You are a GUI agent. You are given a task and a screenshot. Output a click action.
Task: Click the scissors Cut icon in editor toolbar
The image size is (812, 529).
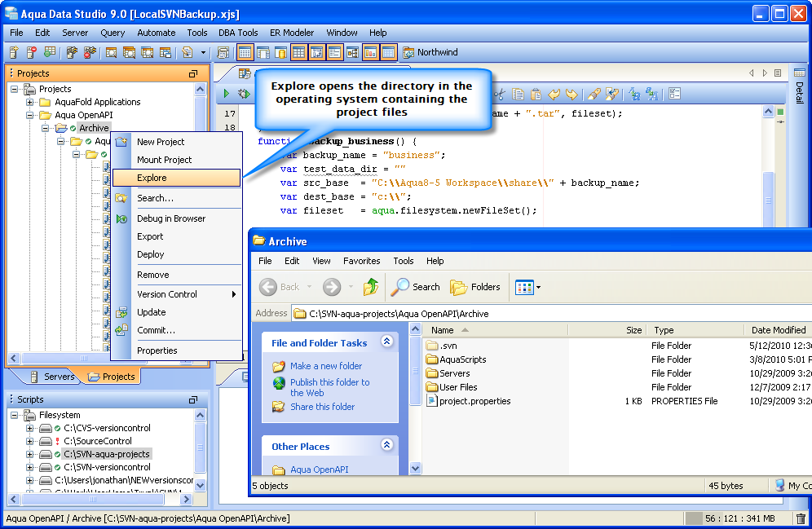[x=499, y=95]
